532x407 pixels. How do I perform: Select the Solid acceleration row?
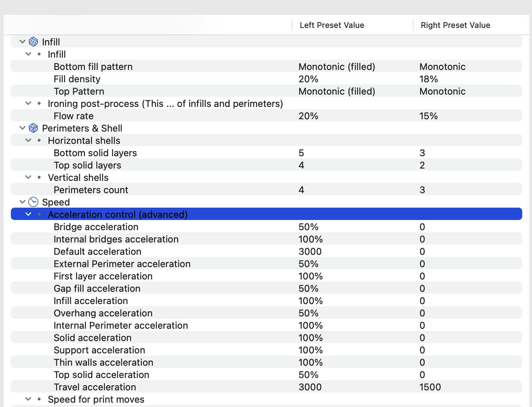coord(267,338)
